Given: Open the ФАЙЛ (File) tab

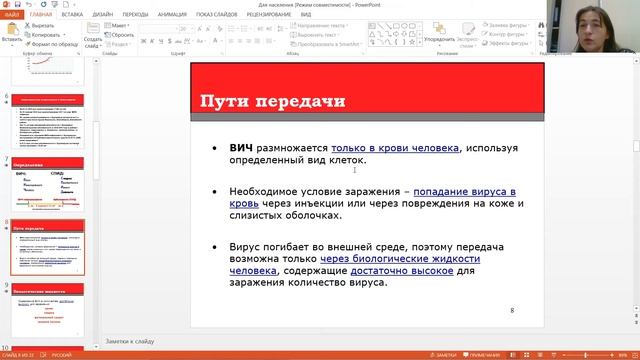Looking at the screenshot, I should click(x=12, y=15).
